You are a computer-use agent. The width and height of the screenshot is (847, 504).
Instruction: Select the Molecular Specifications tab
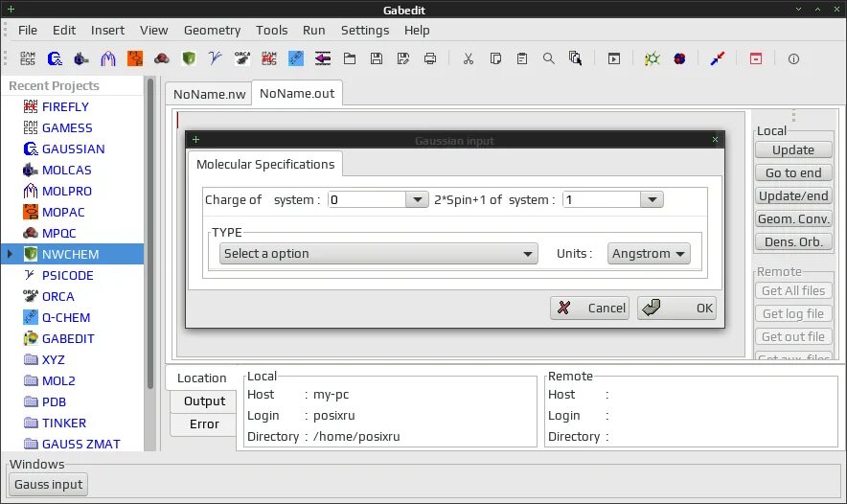265,164
